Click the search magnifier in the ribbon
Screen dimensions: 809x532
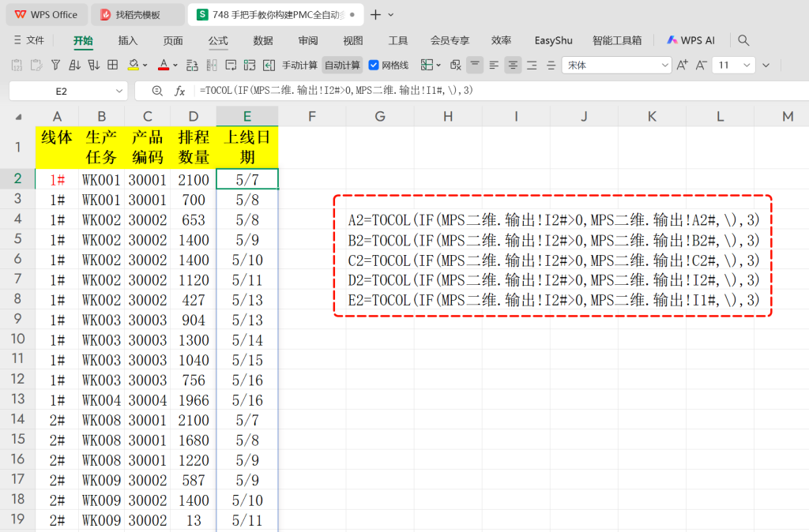coord(743,40)
